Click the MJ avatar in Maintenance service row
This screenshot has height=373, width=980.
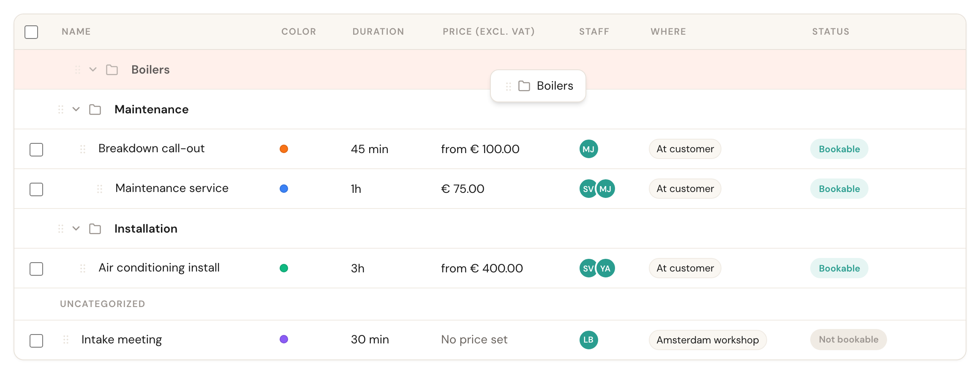click(605, 189)
